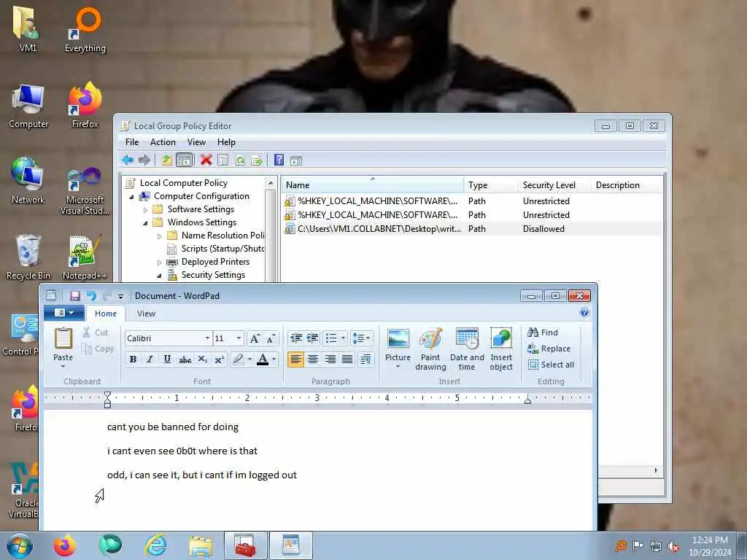Open the Help menu in Group Policy Editor
The width and height of the screenshot is (747, 560).
(x=226, y=142)
